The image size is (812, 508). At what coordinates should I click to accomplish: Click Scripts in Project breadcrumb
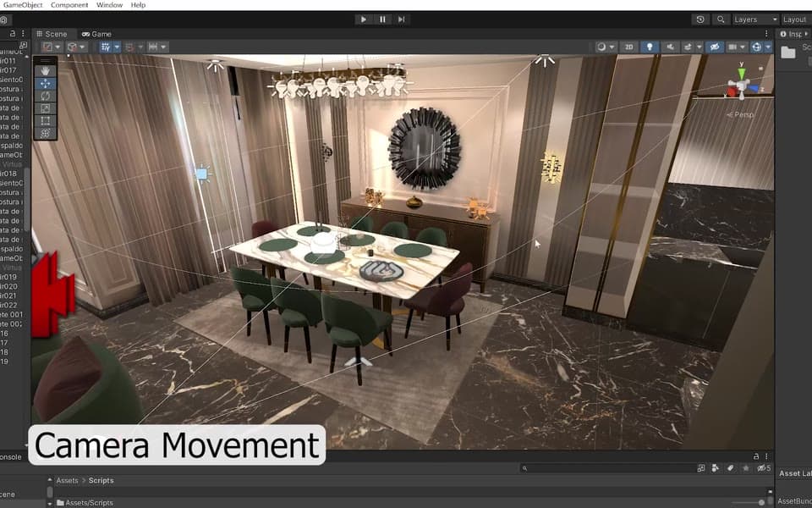click(x=101, y=481)
